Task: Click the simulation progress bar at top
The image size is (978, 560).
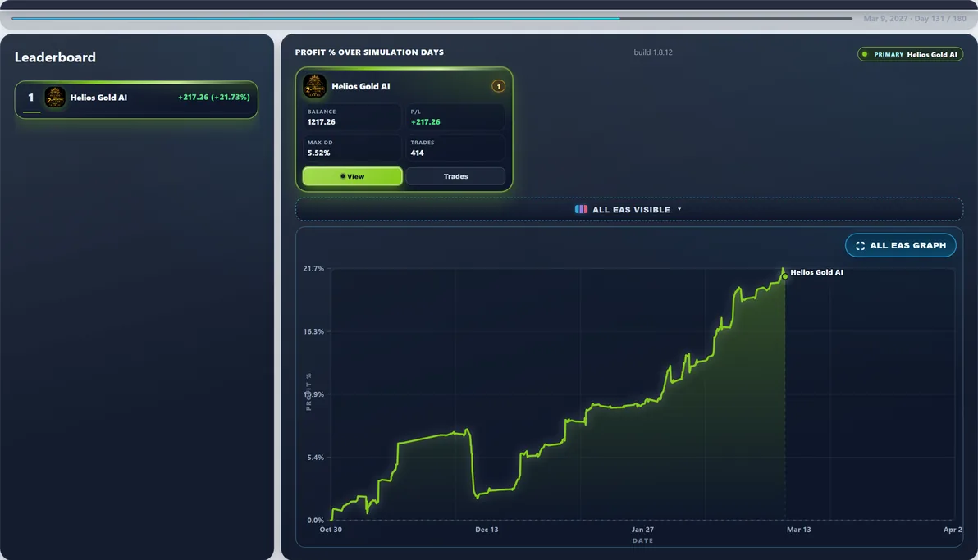Action: pos(432,18)
